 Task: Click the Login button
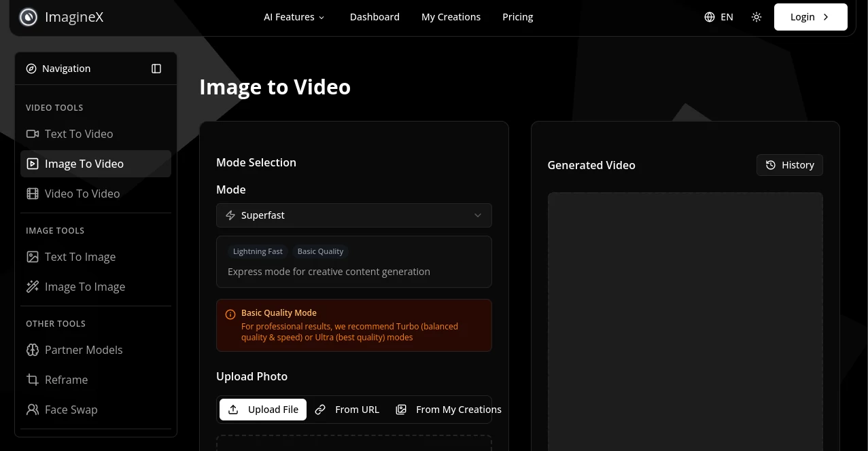tap(810, 16)
